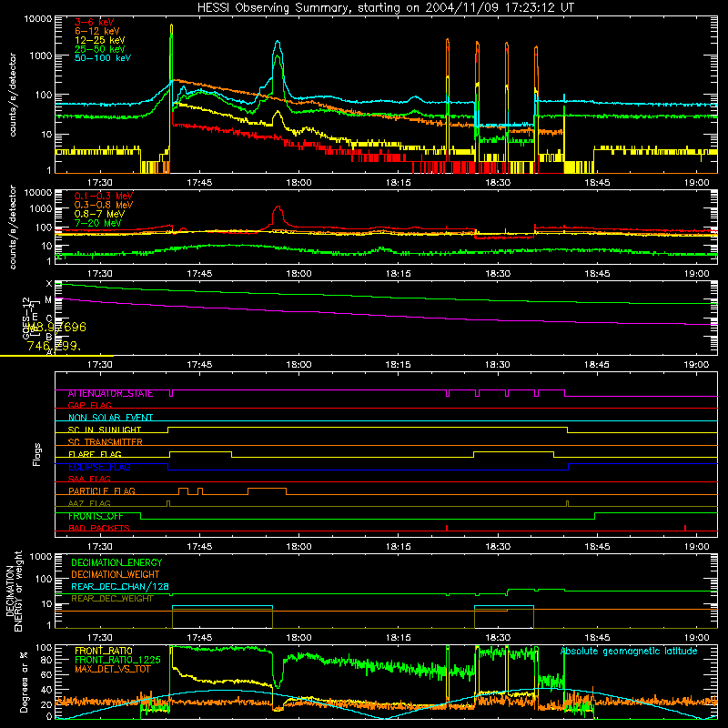Select the DECIMATION_ENERGY legend label

(116, 562)
